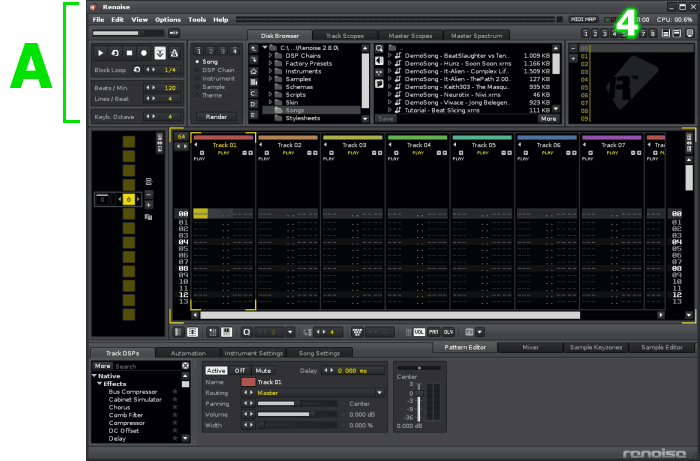Adjust the Volume slider for Track 01

pos(297,414)
